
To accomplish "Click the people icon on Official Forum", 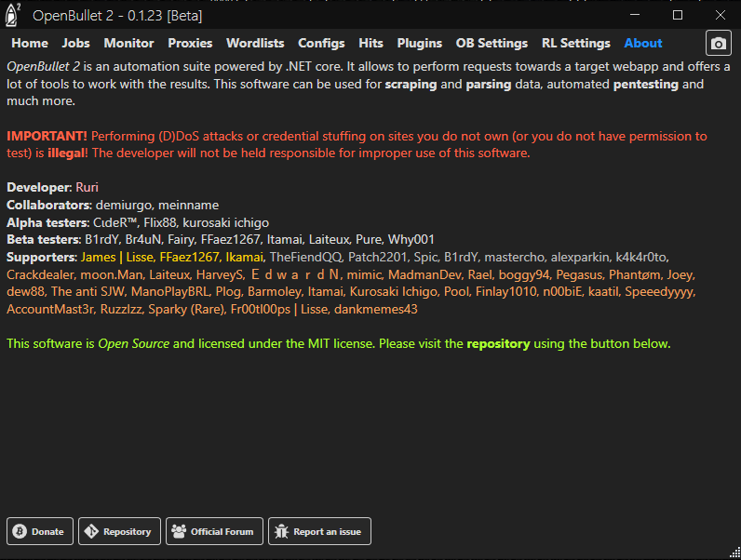I will click(179, 532).
